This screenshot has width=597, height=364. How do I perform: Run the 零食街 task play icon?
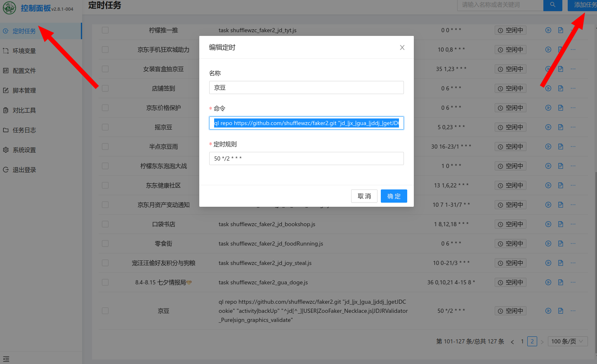point(548,243)
